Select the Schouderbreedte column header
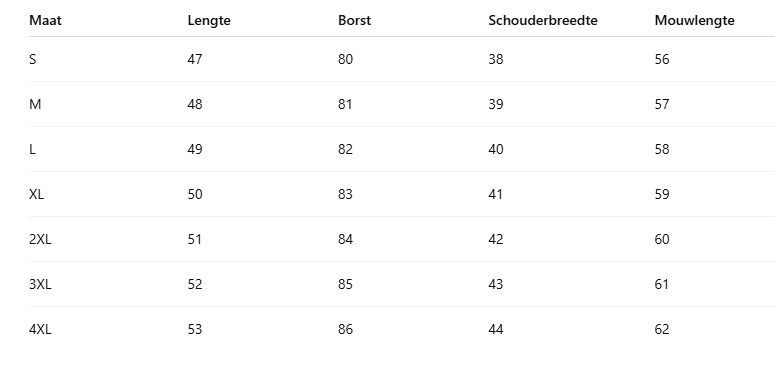The width and height of the screenshot is (775, 379). (543, 20)
